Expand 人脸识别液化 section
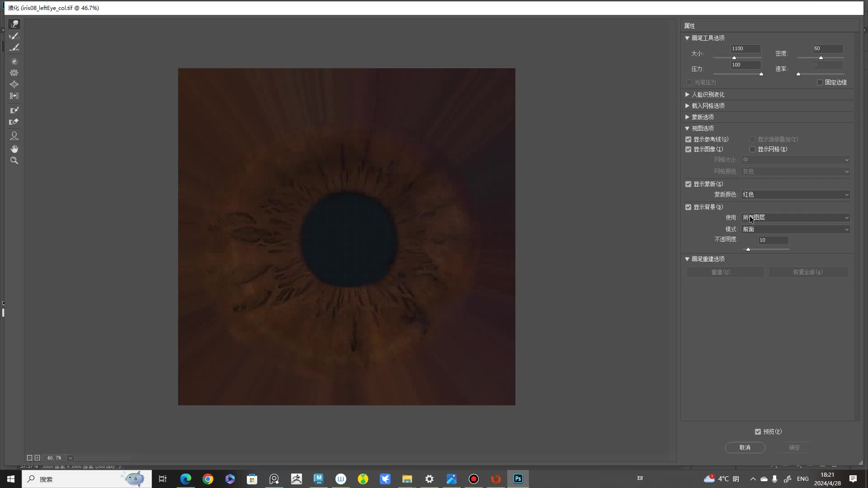868x488 pixels. point(687,94)
